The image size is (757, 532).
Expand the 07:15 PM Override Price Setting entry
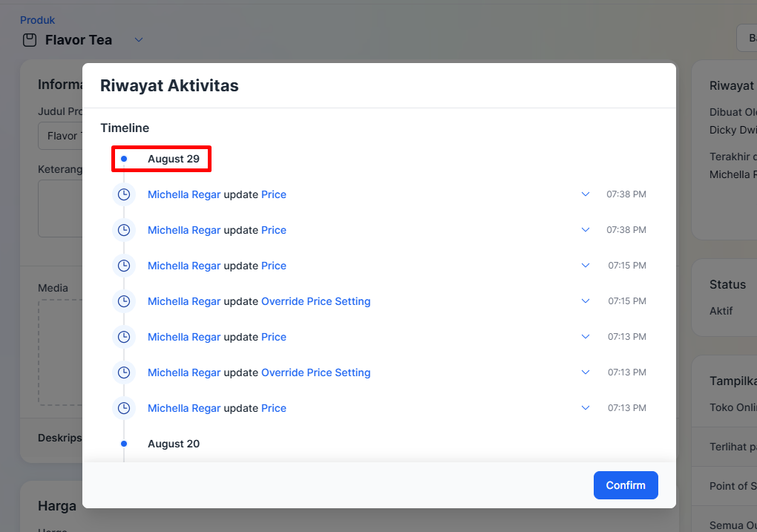[x=586, y=301]
